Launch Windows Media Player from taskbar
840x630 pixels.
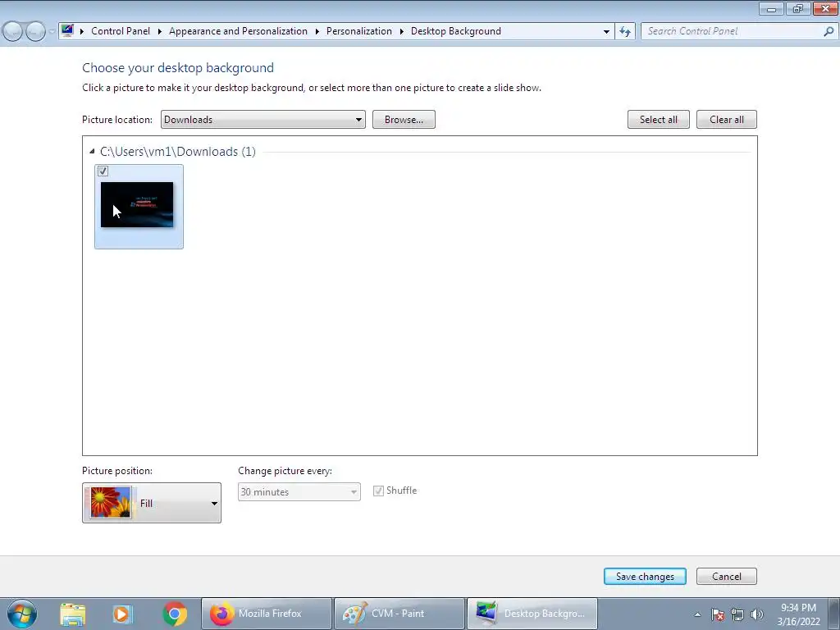(121, 614)
